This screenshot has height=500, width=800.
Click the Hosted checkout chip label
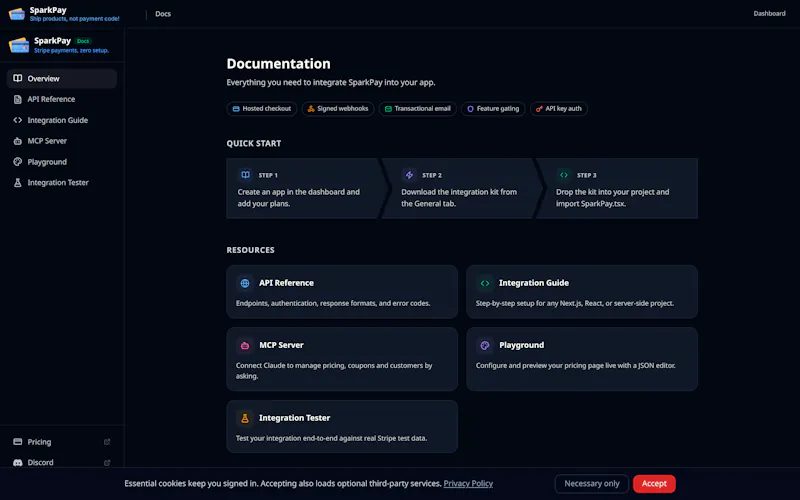(266, 109)
